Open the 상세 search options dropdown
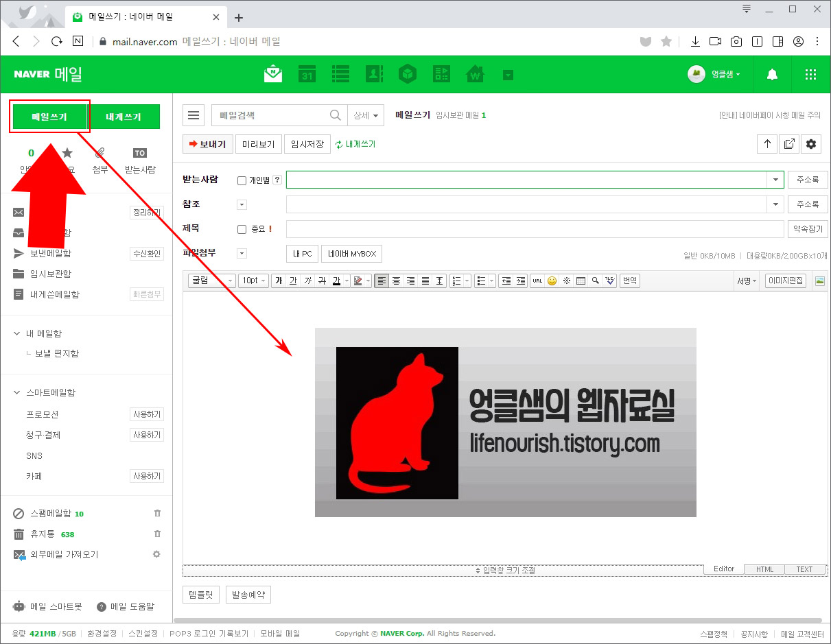Image resolution: width=831 pixels, height=644 pixels. (x=366, y=115)
